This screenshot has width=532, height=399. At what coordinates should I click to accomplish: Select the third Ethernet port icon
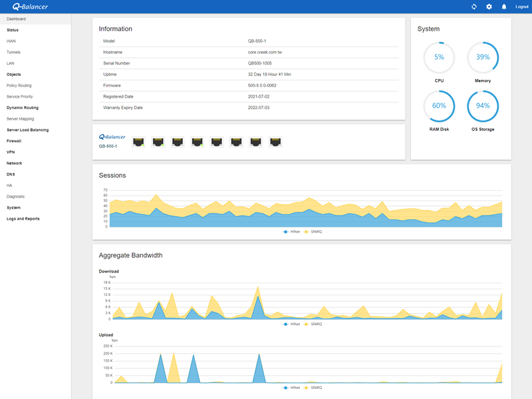click(x=178, y=142)
